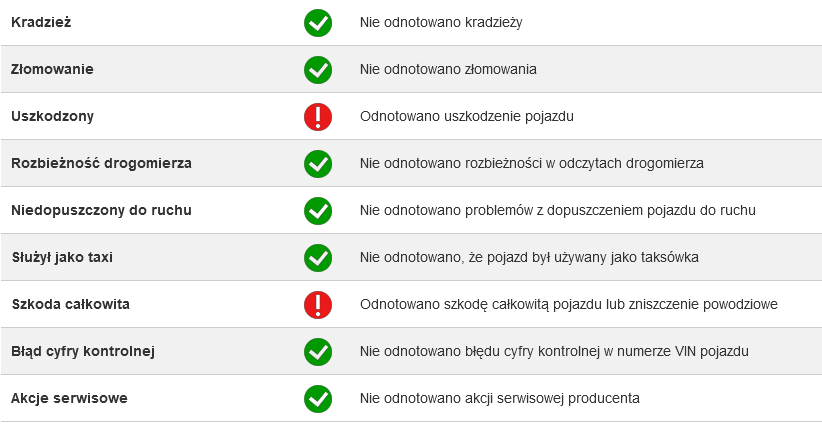Click the green checkmark beside Złomowanie
The width and height of the screenshot is (822, 432).
[x=318, y=70]
